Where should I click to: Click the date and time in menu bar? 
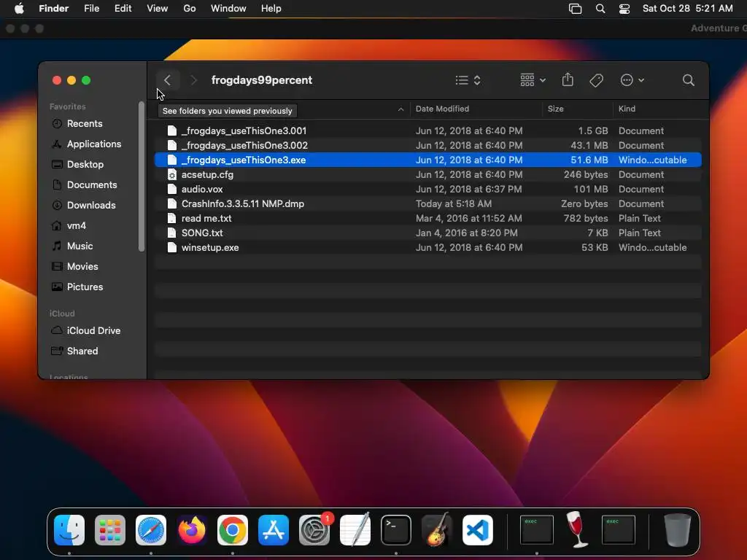pyautogui.click(x=687, y=9)
